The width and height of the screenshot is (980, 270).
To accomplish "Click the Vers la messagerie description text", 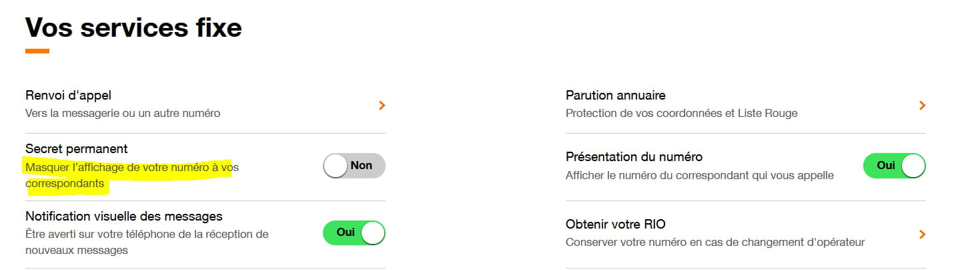I will click(123, 113).
